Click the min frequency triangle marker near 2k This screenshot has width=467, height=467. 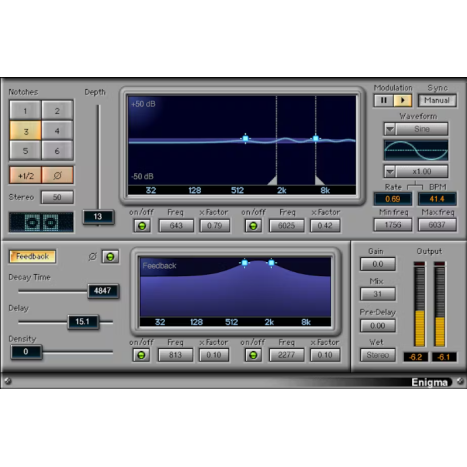(x=273, y=180)
